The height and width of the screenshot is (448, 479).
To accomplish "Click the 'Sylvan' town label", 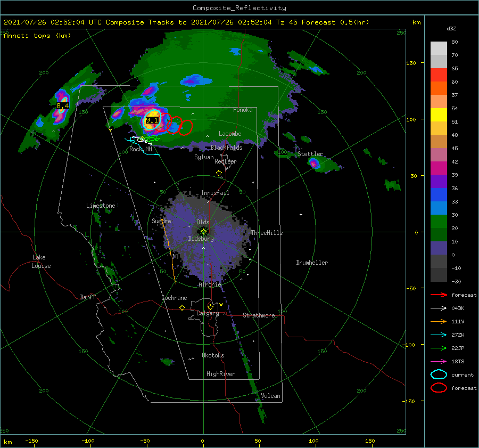I will 204,157.
